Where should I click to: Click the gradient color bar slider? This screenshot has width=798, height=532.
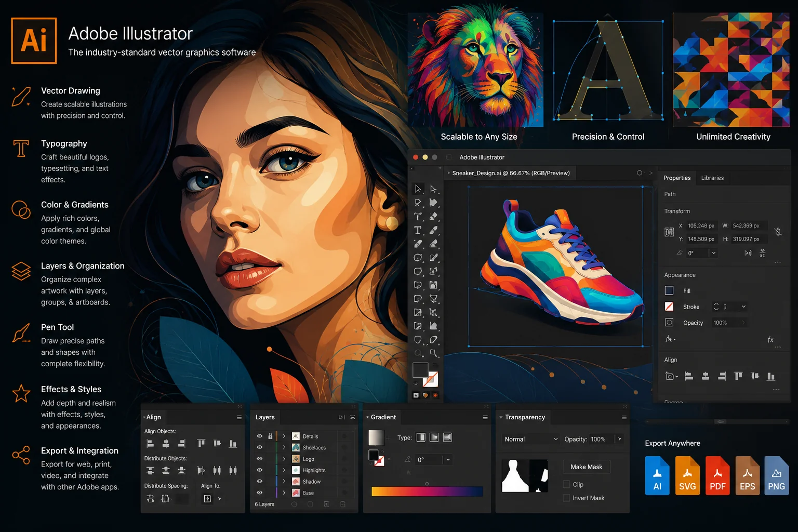pyautogui.click(x=427, y=491)
